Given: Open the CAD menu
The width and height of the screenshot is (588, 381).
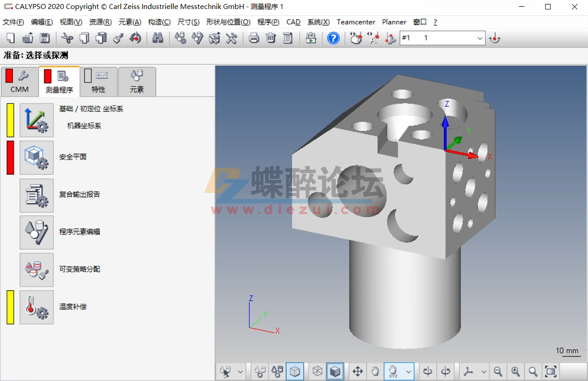Looking at the screenshot, I should (294, 22).
